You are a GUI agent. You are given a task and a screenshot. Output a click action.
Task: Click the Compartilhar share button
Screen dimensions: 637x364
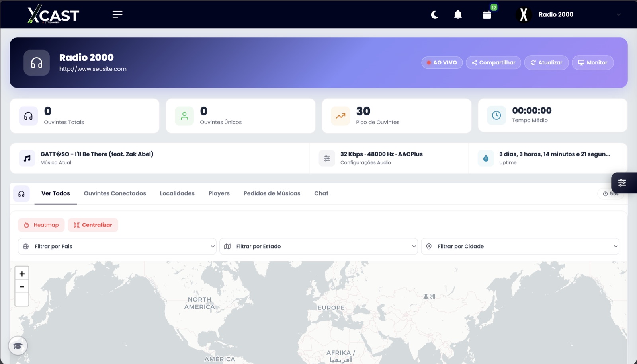click(493, 62)
